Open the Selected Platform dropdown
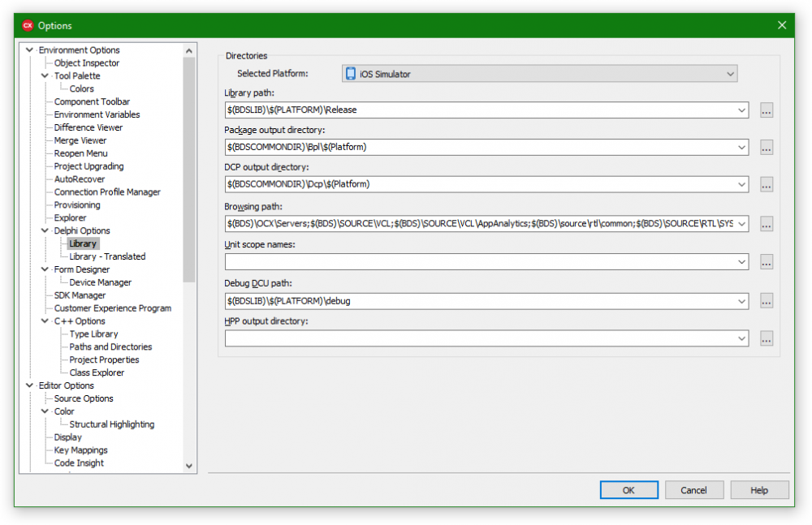Image resolution: width=812 pixels, height=525 pixels. (540, 74)
